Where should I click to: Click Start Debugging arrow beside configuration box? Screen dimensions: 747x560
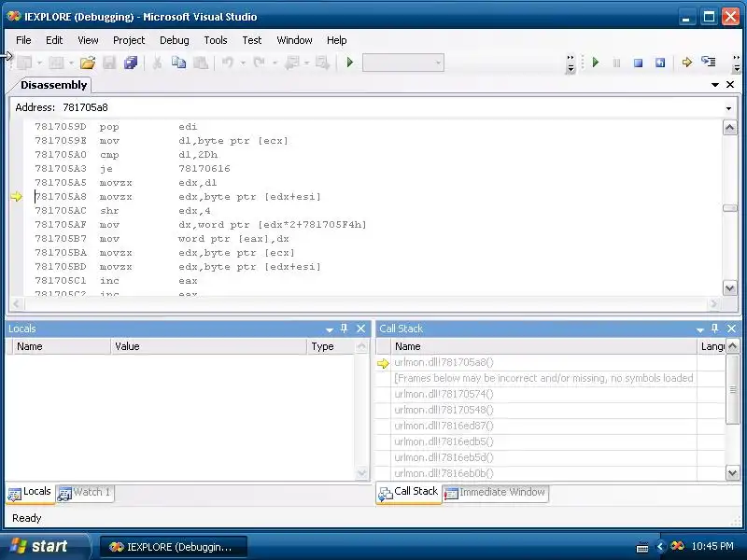[349, 63]
